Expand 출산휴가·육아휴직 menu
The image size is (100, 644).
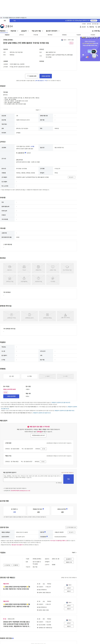tap(53, 31)
